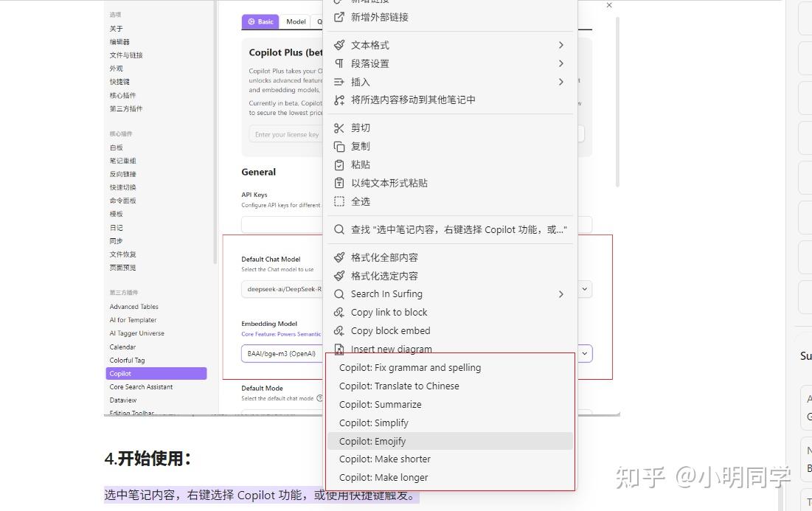Click the 以纯文本形式粘贴 icon
Viewport: 812px width, 511px height.
click(339, 183)
